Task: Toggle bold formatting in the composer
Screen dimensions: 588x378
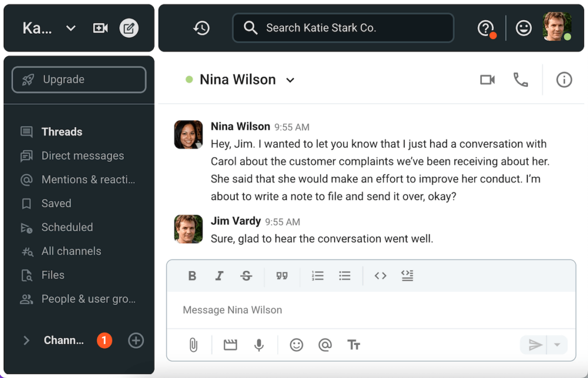Action: point(192,276)
